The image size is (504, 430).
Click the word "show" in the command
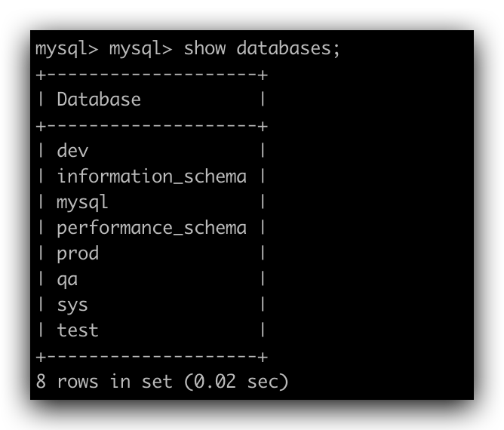click(205, 48)
